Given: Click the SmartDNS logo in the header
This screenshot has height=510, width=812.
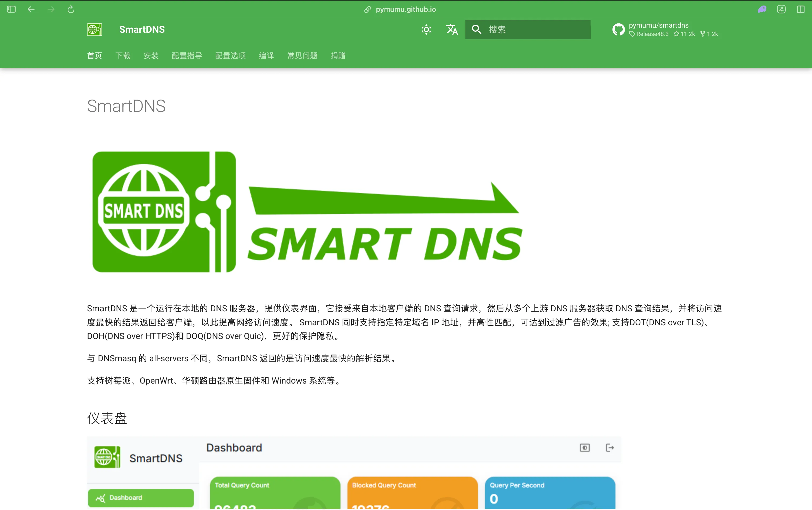Looking at the screenshot, I should (x=95, y=29).
